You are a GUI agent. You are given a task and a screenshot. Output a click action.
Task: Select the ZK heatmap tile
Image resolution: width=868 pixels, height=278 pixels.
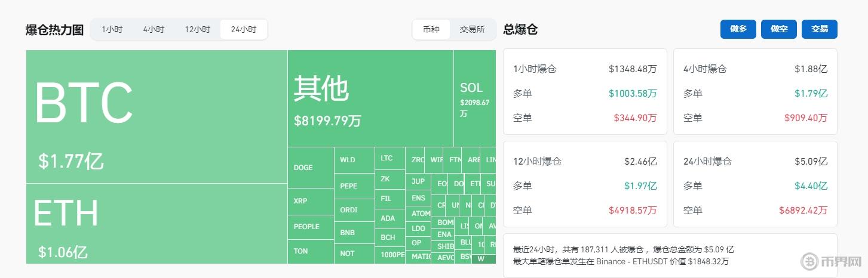tap(390, 179)
